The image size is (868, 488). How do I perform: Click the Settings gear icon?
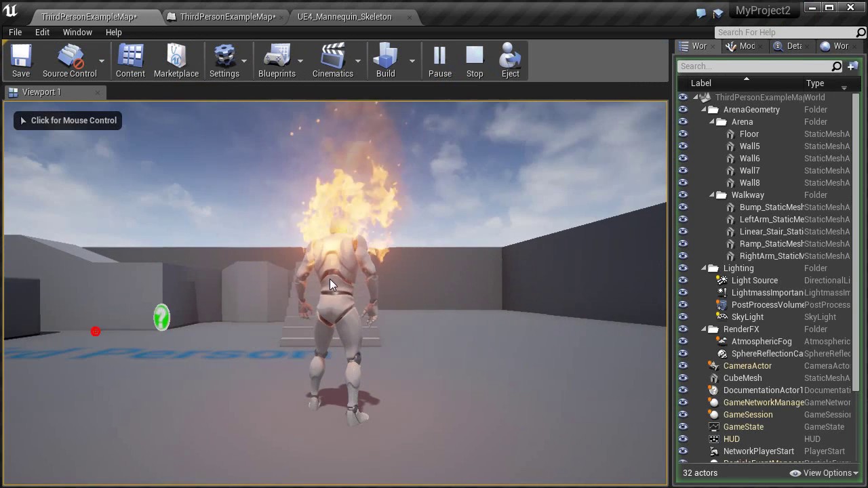click(224, 61)
